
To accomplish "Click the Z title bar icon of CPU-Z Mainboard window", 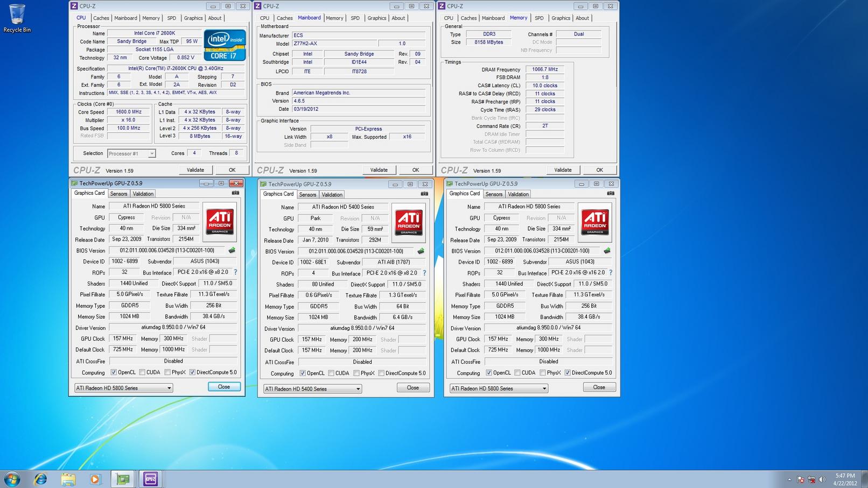I will 258,6.
